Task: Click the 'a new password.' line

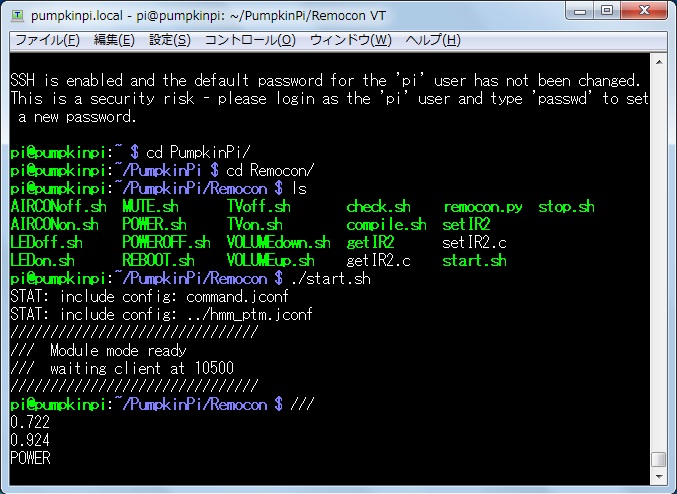Action: [x=77, y=117]
